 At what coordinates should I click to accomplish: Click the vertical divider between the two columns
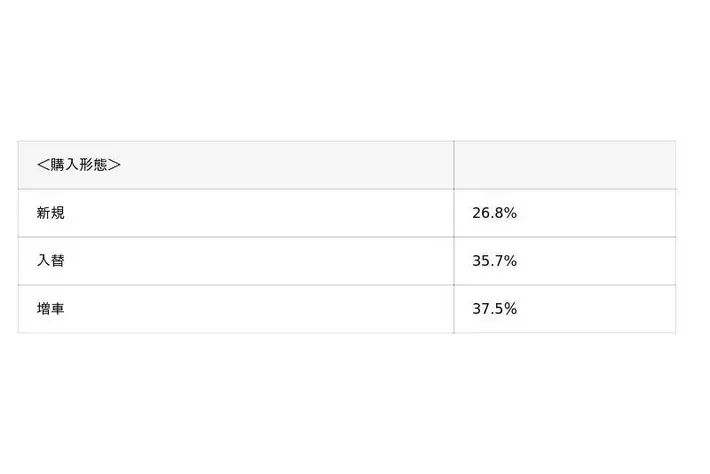coord(454,237)
